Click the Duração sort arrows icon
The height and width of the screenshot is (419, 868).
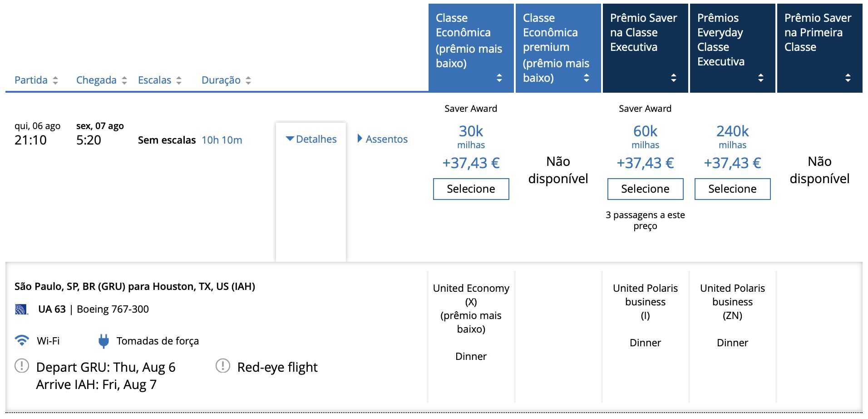tap(248, 80)
